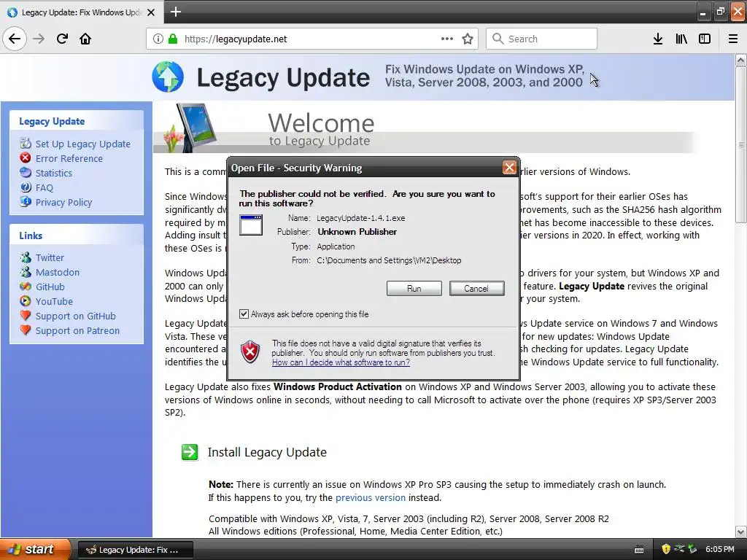
Task: Click the browser Forward arrow button
Action: [x=39, y=39]
